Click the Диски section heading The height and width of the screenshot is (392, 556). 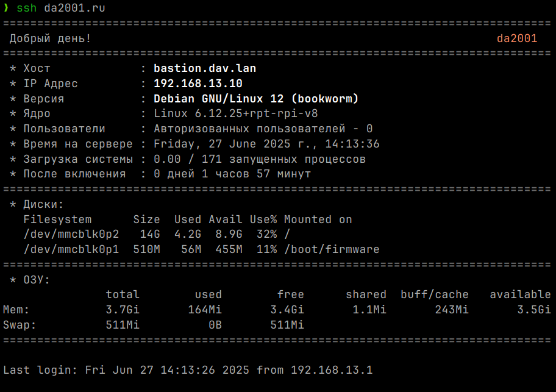[x=43, y=204]
